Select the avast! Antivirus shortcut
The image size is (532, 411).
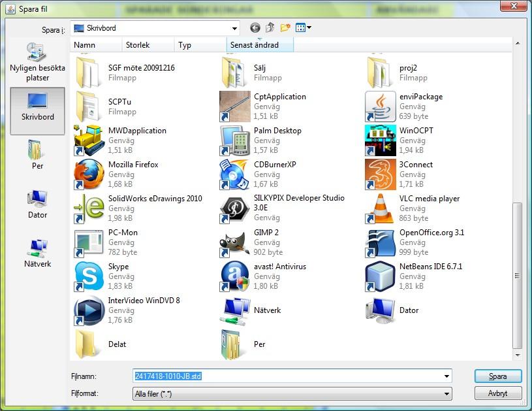click(x=263, y=276)
